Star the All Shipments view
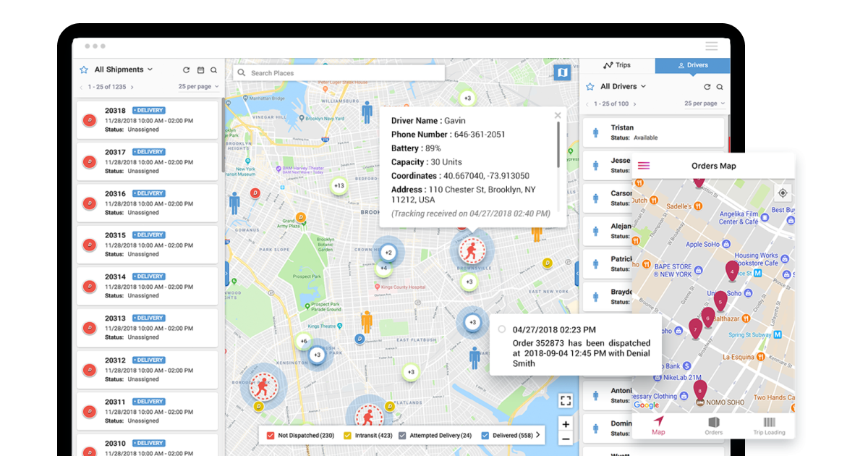 [x=82, y=69]
